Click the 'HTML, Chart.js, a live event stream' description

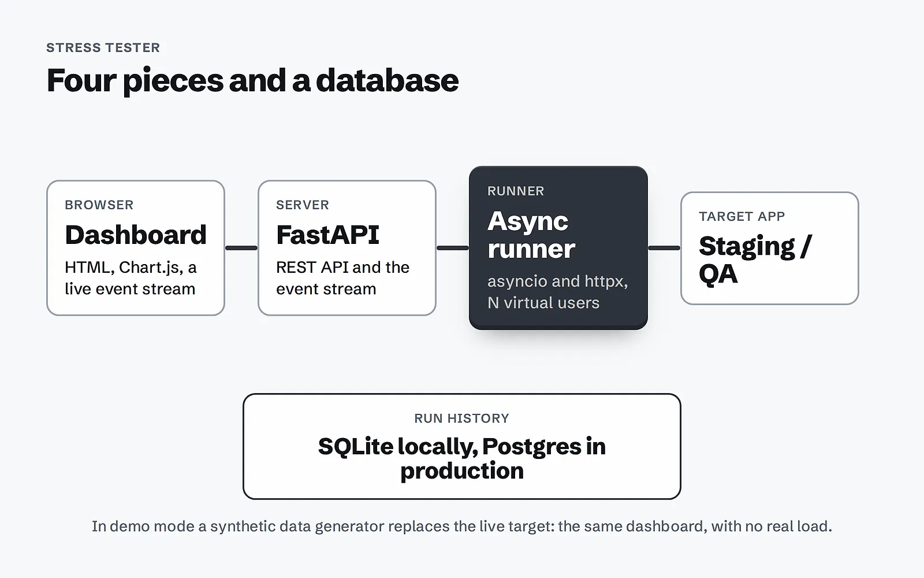point(131,278)
